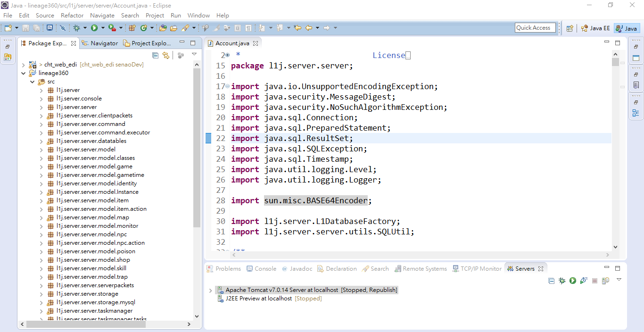Click the Run Last Tool external tools icon
Screen dimensions: 644x332
[x=112, y=28]
